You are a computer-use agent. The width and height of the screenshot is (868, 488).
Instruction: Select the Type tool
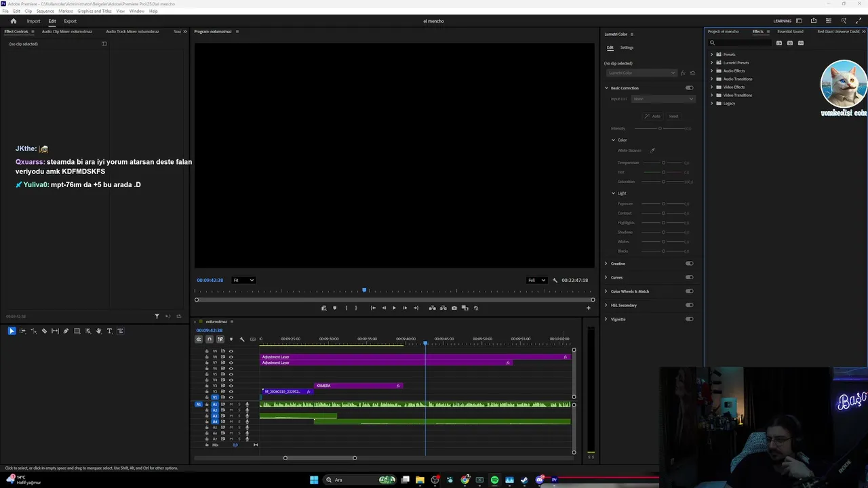point(109,331)
